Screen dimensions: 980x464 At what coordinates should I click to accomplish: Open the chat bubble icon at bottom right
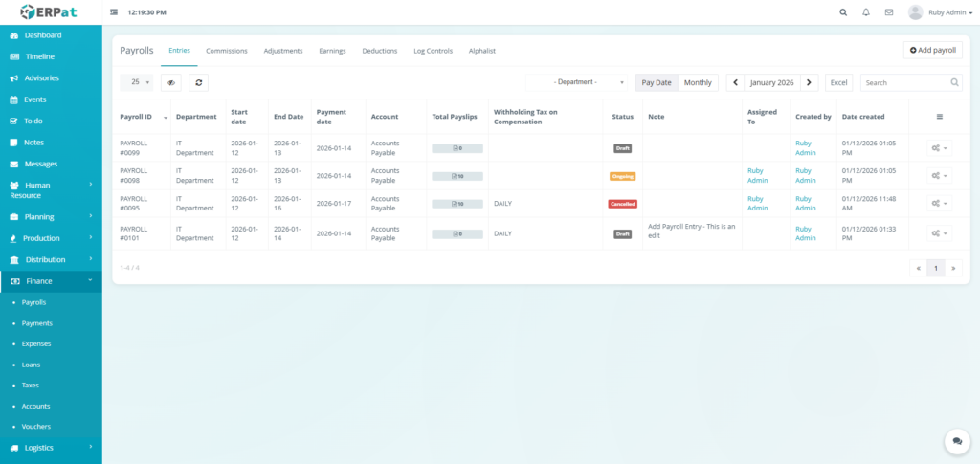[x=956, y=440]
